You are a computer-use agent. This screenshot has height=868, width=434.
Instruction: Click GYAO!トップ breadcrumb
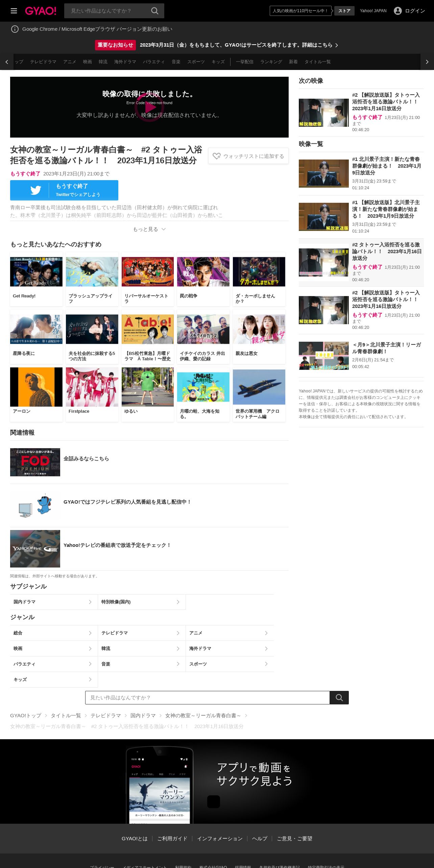pos(26,716)
